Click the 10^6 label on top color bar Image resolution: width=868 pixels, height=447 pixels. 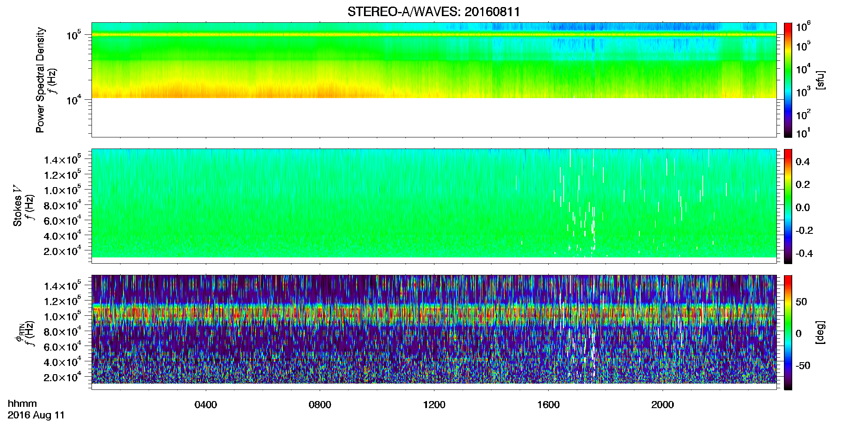point(803,27)
